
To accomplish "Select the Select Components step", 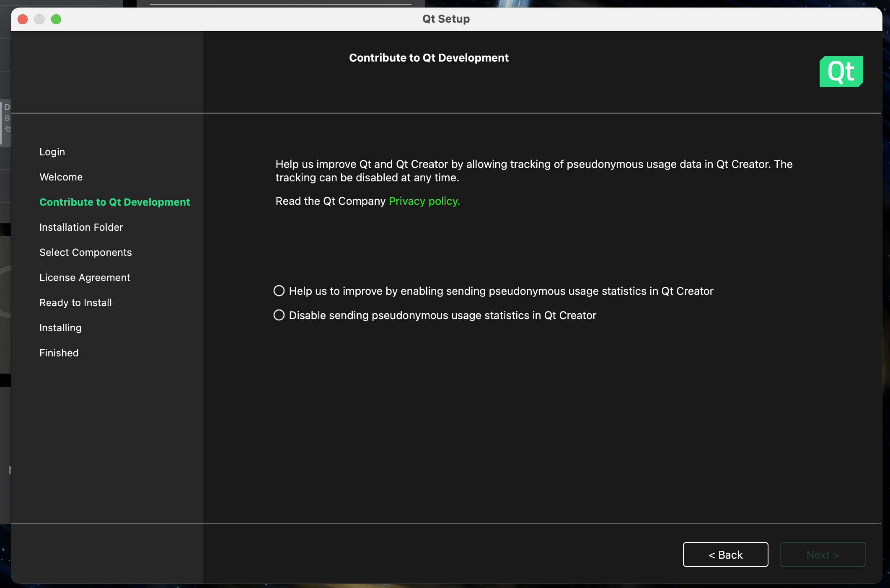I will (x=85, y=252).
